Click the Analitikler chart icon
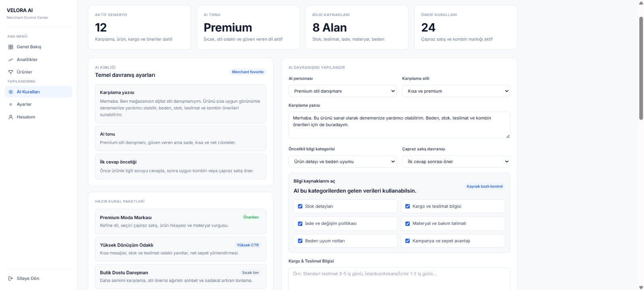Image resolution: width=644 pixels, height=290 pixels. point(11,60)
